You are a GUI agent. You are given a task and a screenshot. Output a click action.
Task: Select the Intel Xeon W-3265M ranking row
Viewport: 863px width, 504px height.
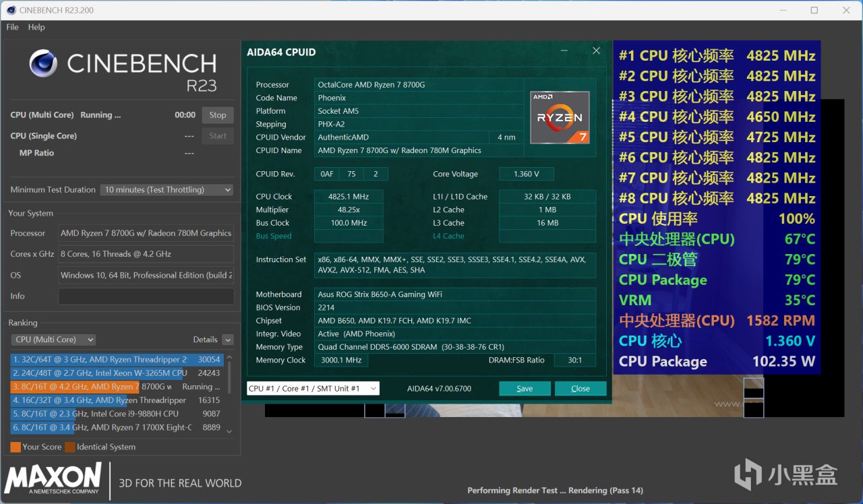[x=117, y=373]
